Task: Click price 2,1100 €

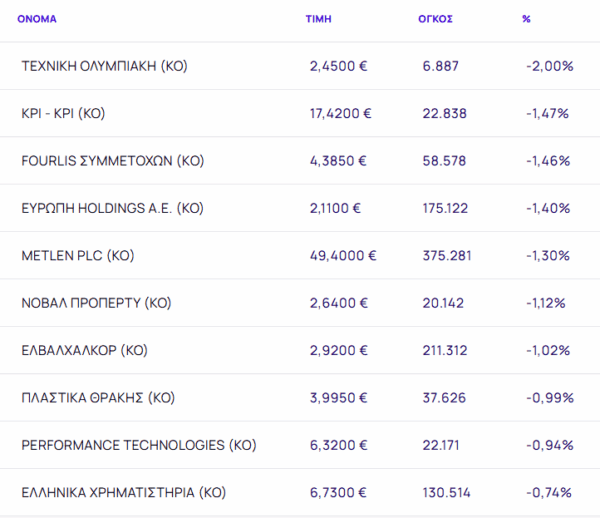Action: point(335,209)
